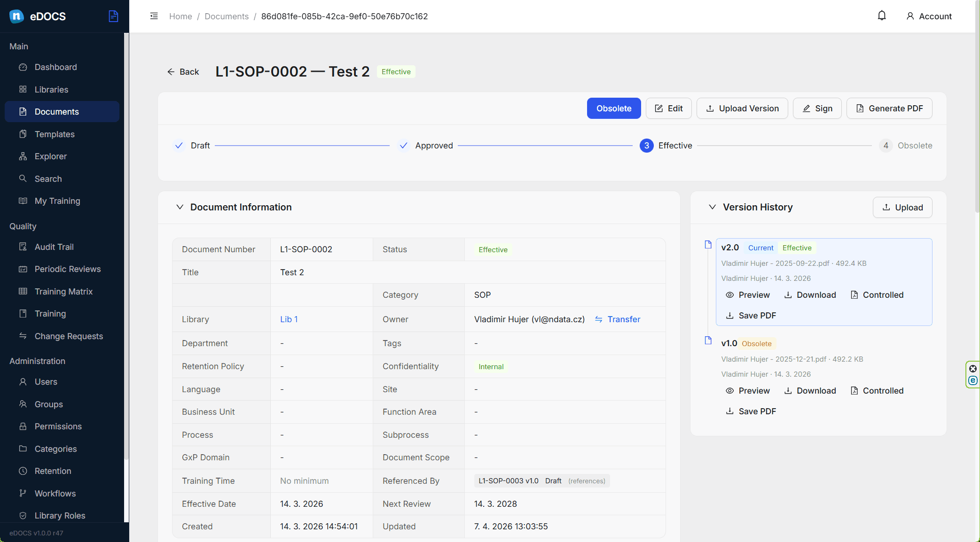
Task: Save PDF for version v1.0
Action: [x=751, y=411]
